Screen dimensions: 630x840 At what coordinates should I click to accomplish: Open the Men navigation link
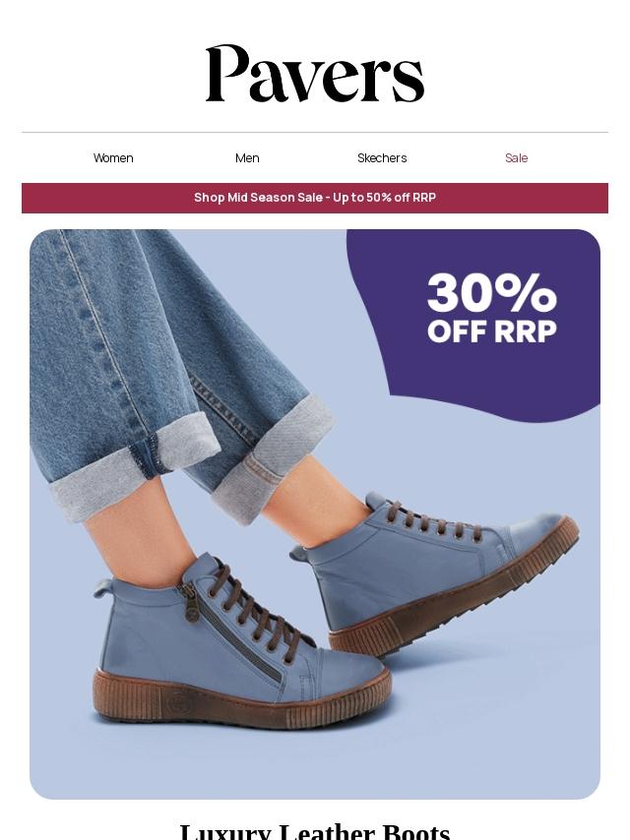pos(247,158)
